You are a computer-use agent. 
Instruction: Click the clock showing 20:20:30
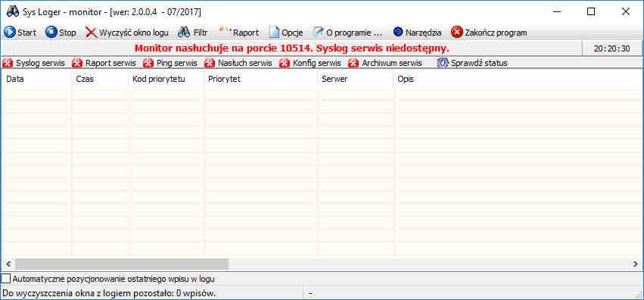pyautogui.click(x=611, y=48)
